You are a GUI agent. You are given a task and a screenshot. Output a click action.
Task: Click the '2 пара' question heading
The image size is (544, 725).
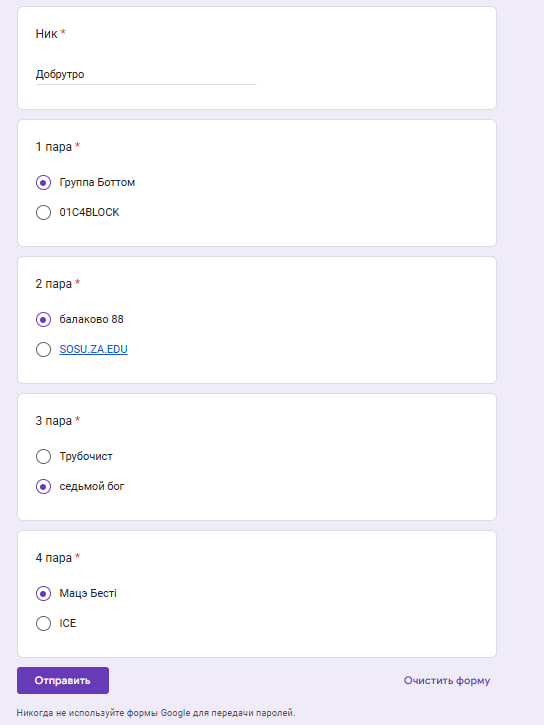[54, 284]
